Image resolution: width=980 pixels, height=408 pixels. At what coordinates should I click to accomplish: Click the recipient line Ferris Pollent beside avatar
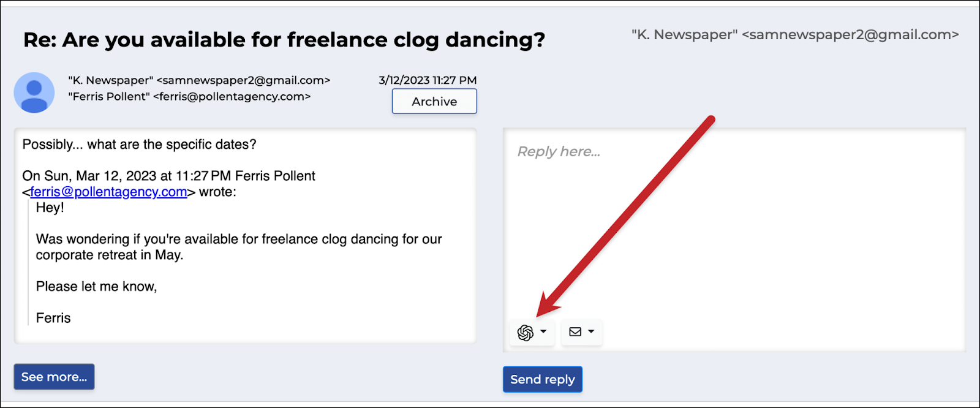coord(189,96)
